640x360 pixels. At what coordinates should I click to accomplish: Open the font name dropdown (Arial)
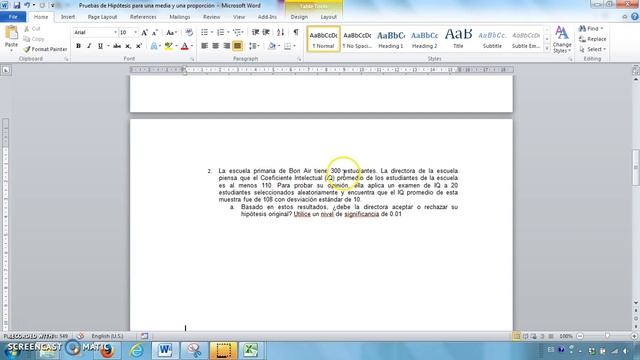click(115, 32)
